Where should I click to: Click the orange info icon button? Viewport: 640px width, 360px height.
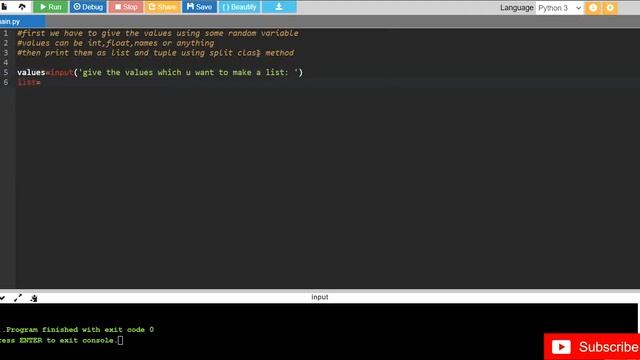pos(593,8)
